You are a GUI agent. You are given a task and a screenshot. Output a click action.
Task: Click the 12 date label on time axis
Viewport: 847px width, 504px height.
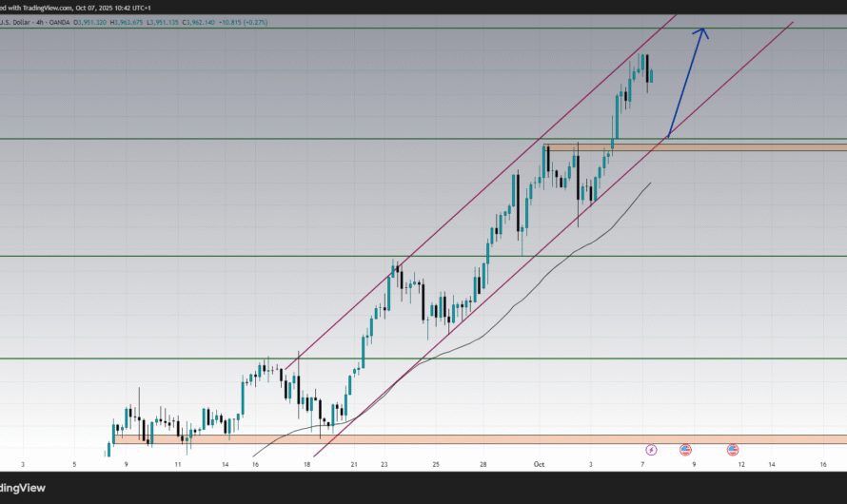pyautogui.click(x=741, y=465)
